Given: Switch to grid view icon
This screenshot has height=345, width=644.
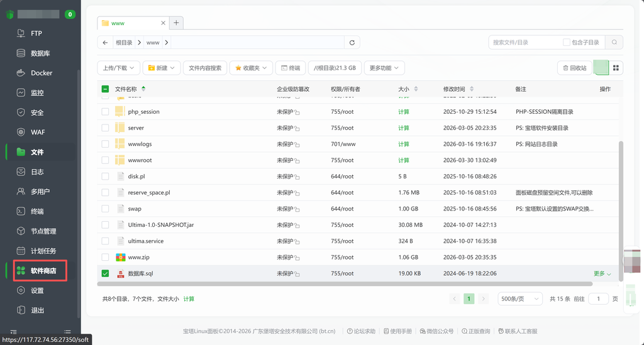Looking at the screenshot, I should 616,68.
